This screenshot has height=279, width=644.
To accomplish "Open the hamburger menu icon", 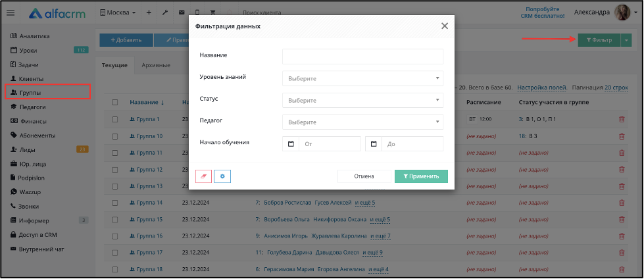I will pyautogui.click(x=11, y=13).
